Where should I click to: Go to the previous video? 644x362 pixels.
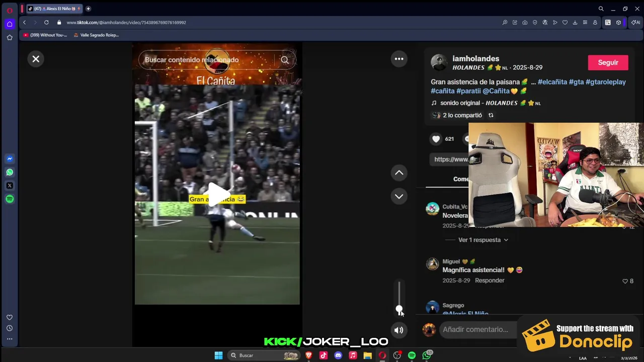(x=399, y=173)
